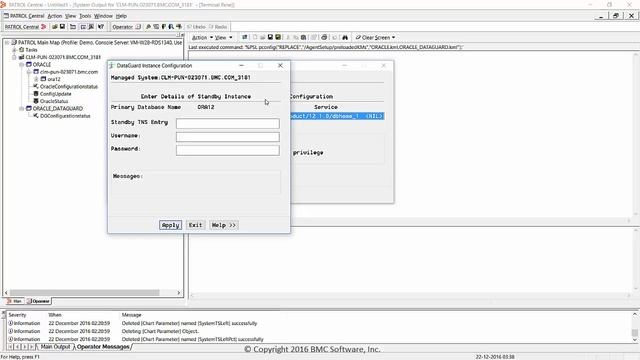Click the binoculars find icon in terminal toolbar

345,37
